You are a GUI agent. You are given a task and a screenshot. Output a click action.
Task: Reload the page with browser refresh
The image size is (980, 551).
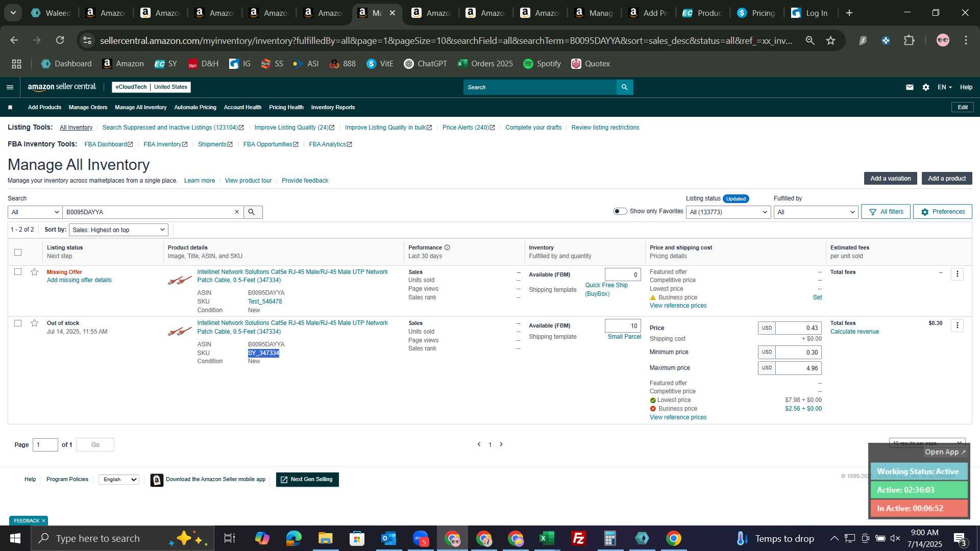[x=60, y=40]
